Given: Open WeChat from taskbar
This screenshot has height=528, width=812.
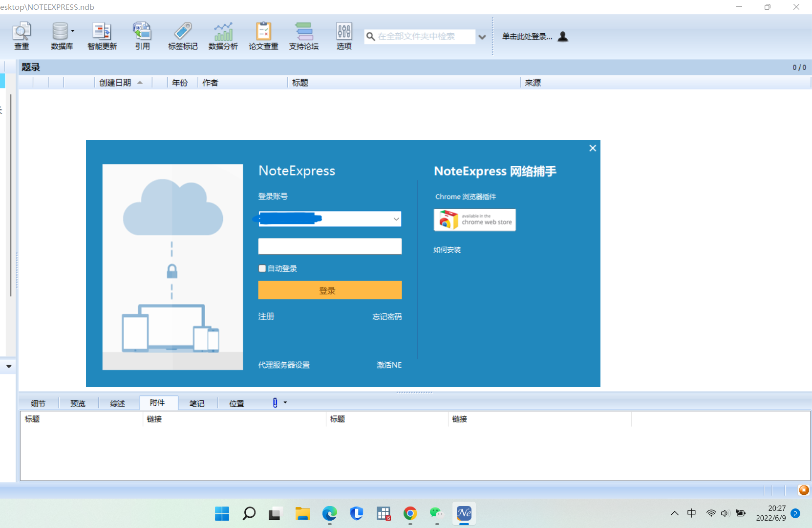Looking at the screenshot, I should coord(436,513).
